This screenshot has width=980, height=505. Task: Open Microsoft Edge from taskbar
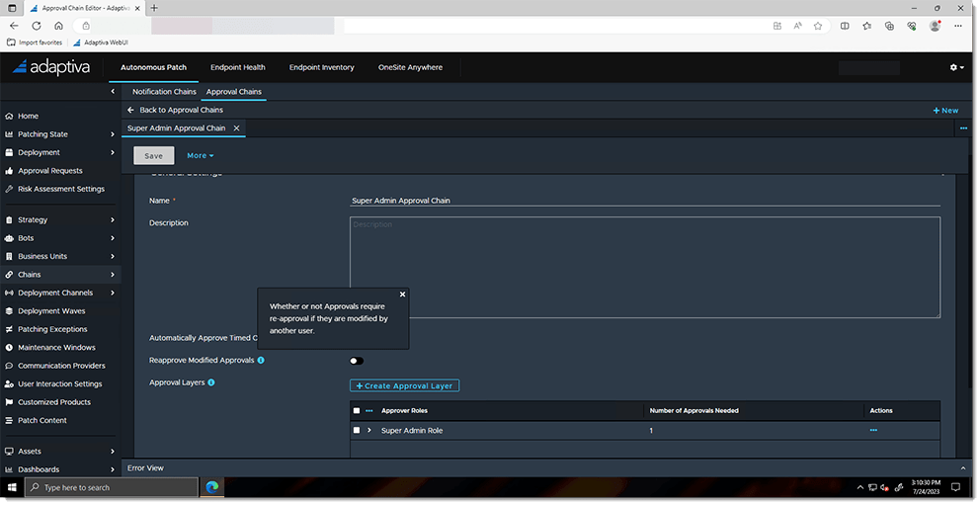point(212,487)
